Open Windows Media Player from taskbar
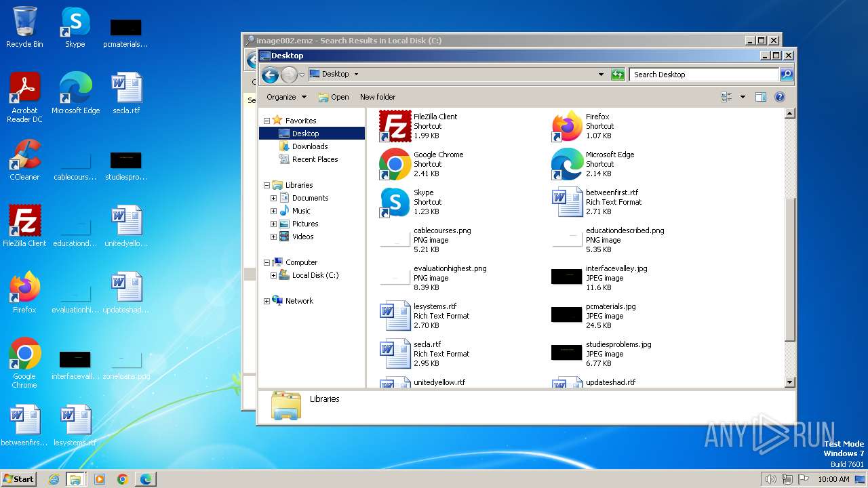868x488 pixels. [x=100, y=479]
